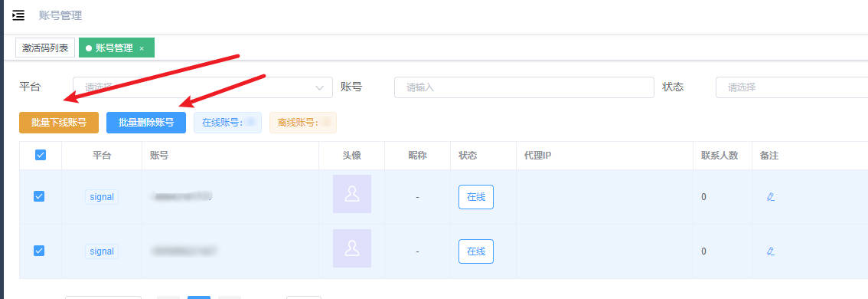
Task: Click the 在线账号 count tag
Action: [x=227, y=123]
